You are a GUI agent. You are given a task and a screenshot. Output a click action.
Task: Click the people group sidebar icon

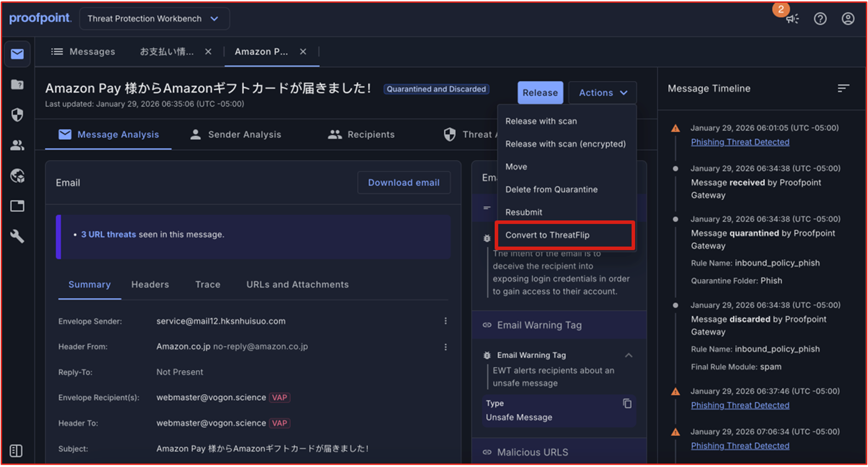[17, 145]
